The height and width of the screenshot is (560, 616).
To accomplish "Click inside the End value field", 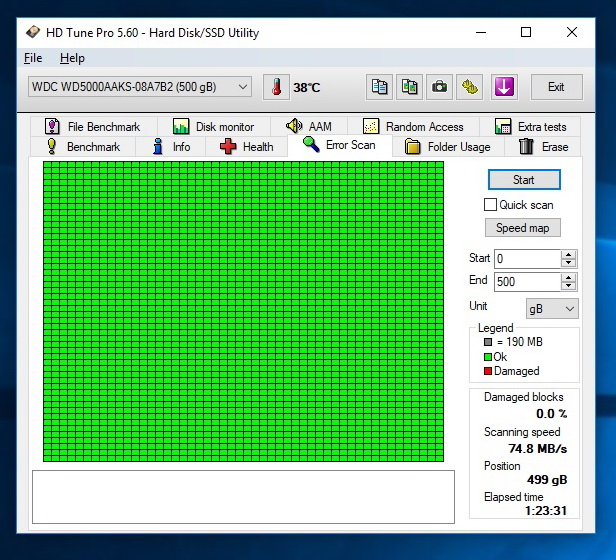I will coord(527,282).
